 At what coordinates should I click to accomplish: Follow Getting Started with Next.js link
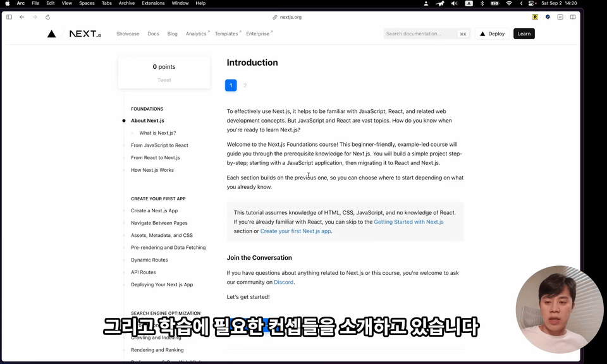pyautogui.click(x=408, y=222)
